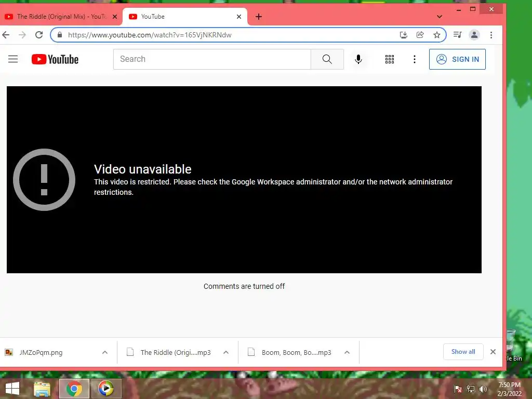Click the taskbar clock 7:50 PM
This screenshot has height=399, width=532.
tap(509, 385)
